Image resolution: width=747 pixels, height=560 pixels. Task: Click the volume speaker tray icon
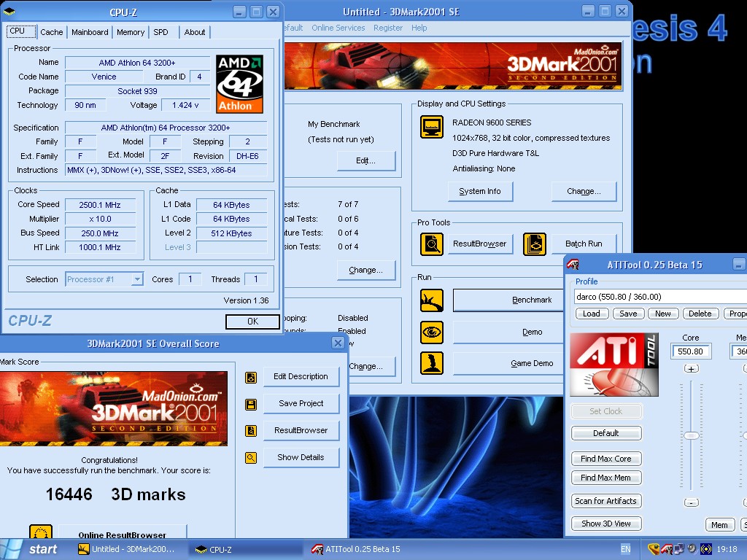tap(692, 549)
